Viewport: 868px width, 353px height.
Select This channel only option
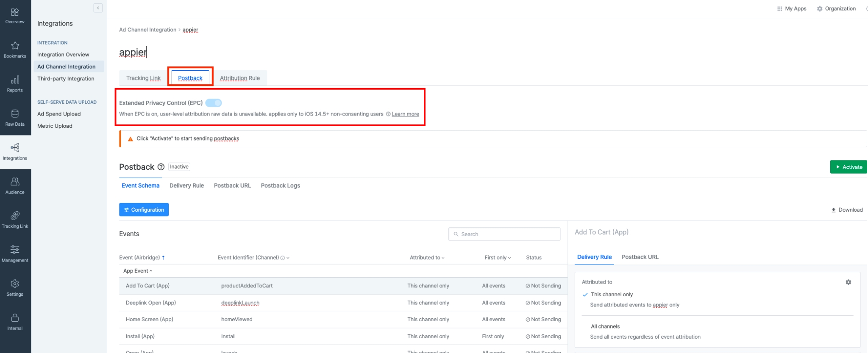coord(612,295)
